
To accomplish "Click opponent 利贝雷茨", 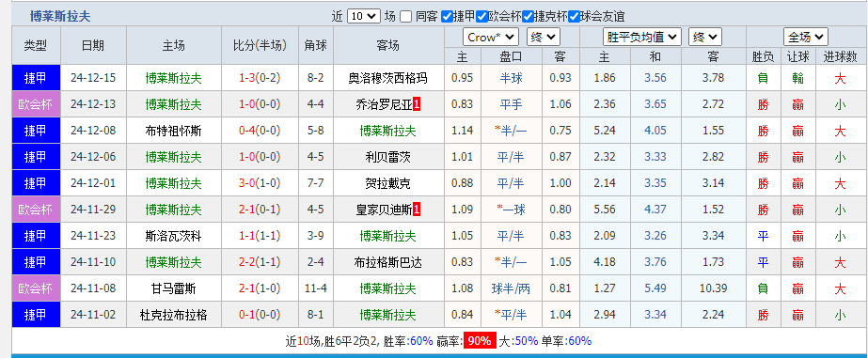I will (388, 157).
